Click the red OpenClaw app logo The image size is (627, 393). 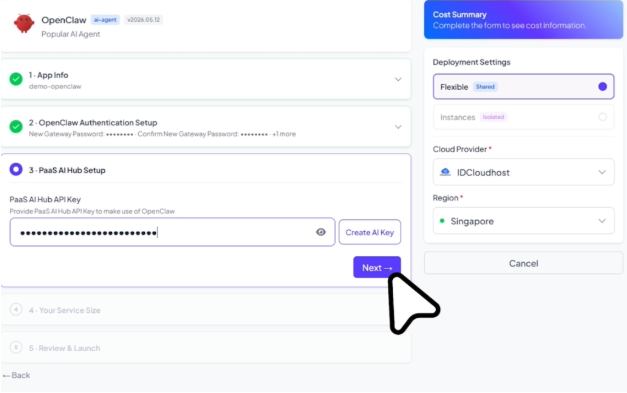[24, 23]
